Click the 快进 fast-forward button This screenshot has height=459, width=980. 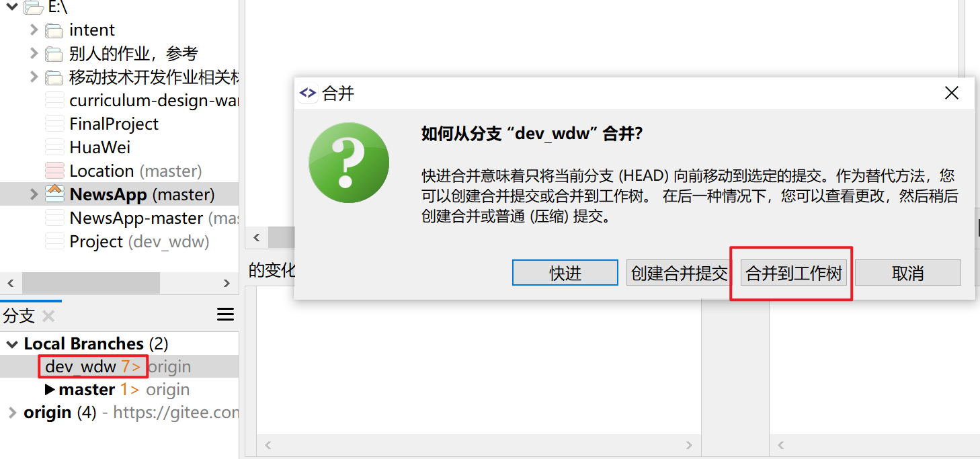click(565, 273)
